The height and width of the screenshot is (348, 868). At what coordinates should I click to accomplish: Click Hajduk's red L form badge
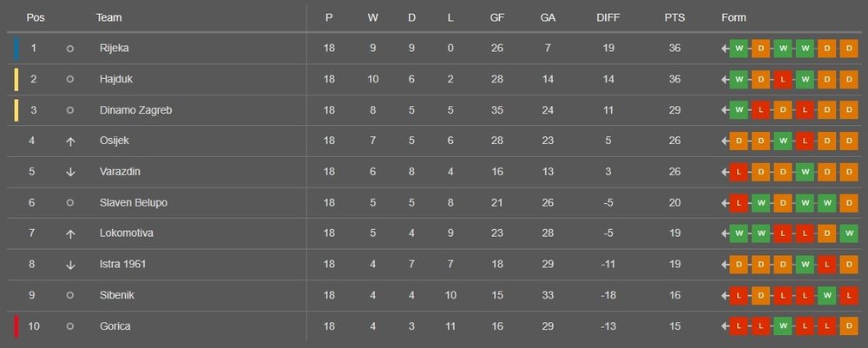click(x=783, y=80)
